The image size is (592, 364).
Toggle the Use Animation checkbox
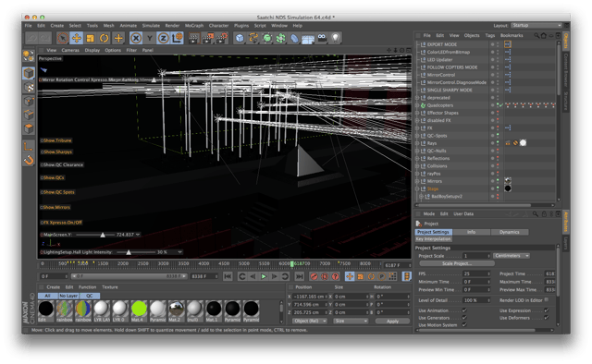tap(464, 310)
